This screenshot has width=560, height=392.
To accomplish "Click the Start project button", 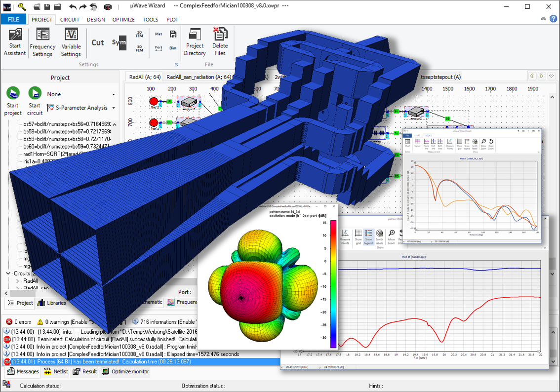I will (13, 101).
